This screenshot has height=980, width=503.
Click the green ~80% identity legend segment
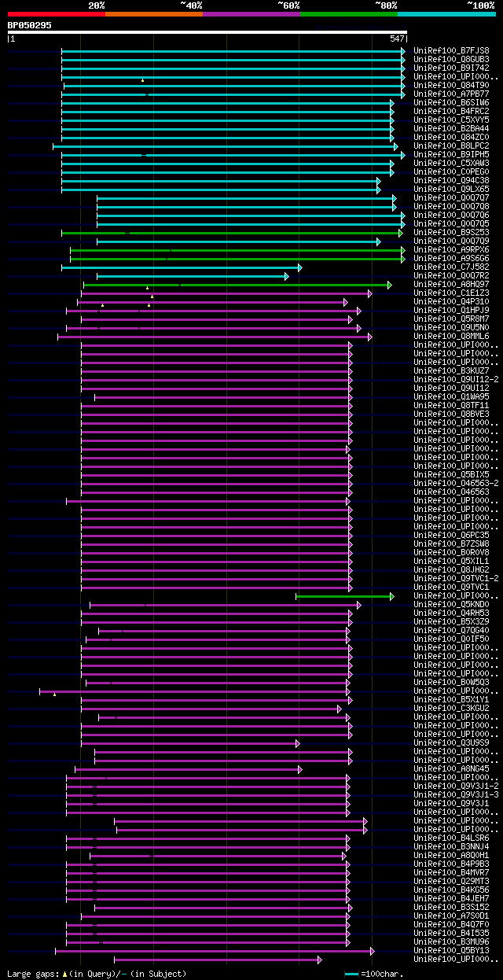coord(349,14)
